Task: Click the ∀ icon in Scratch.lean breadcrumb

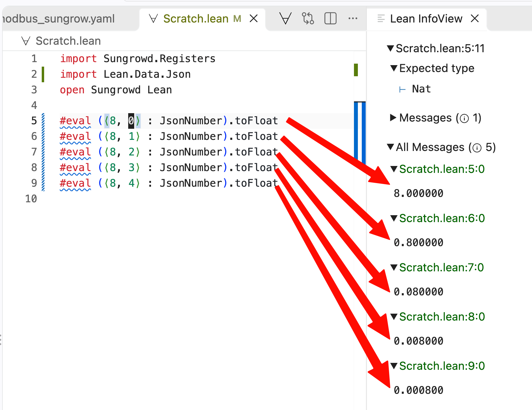Action: point(26,41)
